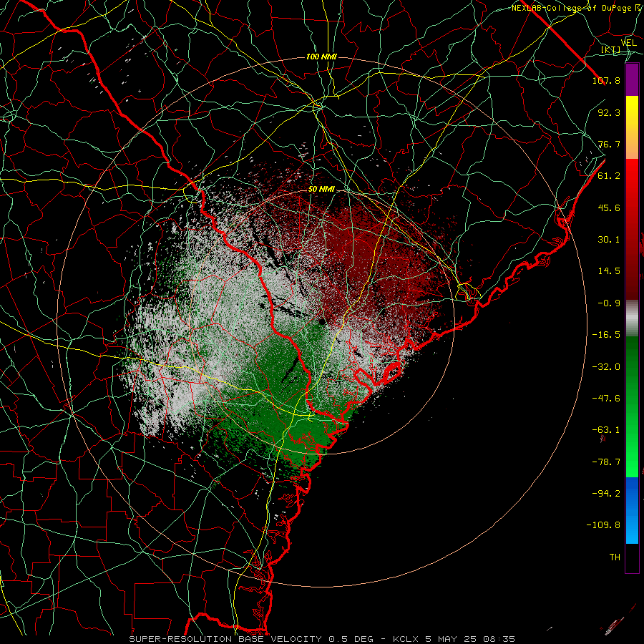Click the TH legend label
Viewport: 644px width, 644px height.
coord(615,557)
